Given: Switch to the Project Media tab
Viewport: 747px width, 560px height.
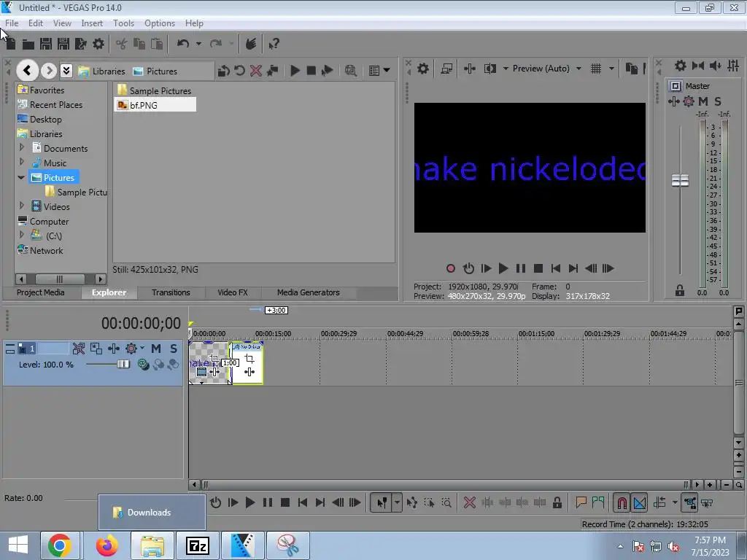Looking at the screenshot, I should [x=41, y=292].
